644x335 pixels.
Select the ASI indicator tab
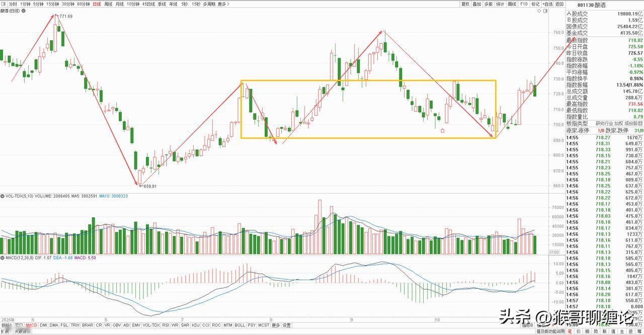pyautogui.click(x=127, y=325)
